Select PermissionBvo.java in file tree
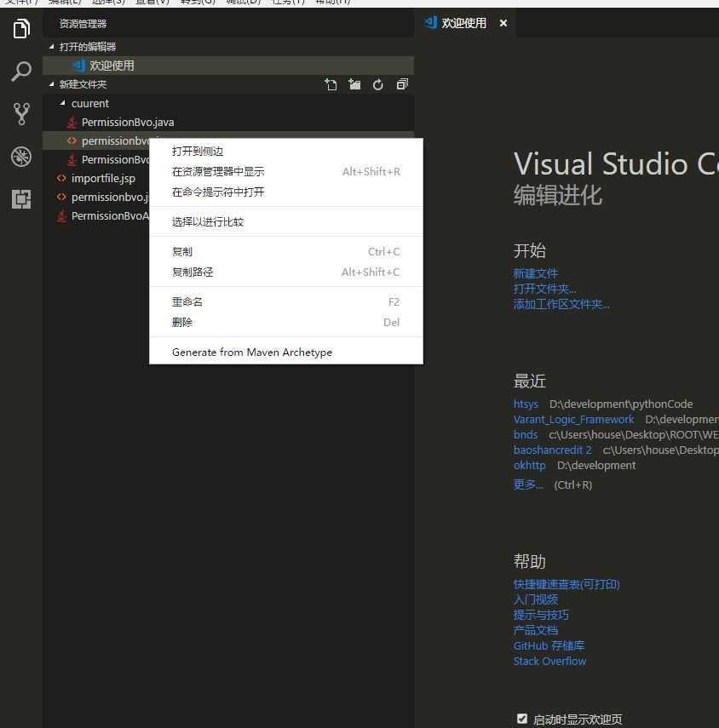The image size is (719, 728). coord(228,122)
